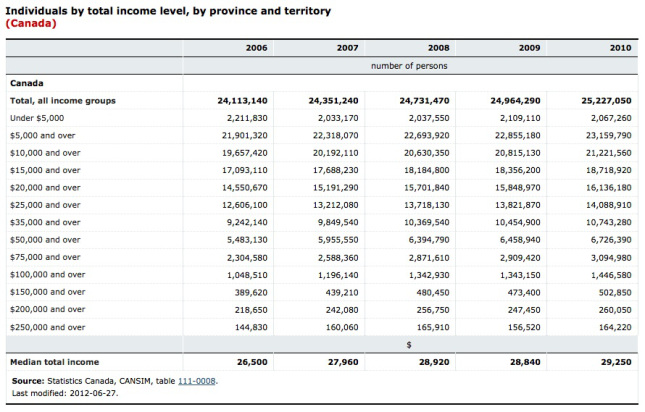Select the '$25,000 and over' row label

tap(45, 205)
